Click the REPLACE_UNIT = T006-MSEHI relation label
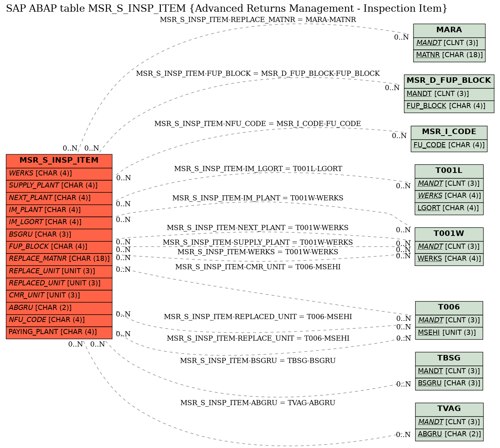500x448 pixels. (258, 338)
